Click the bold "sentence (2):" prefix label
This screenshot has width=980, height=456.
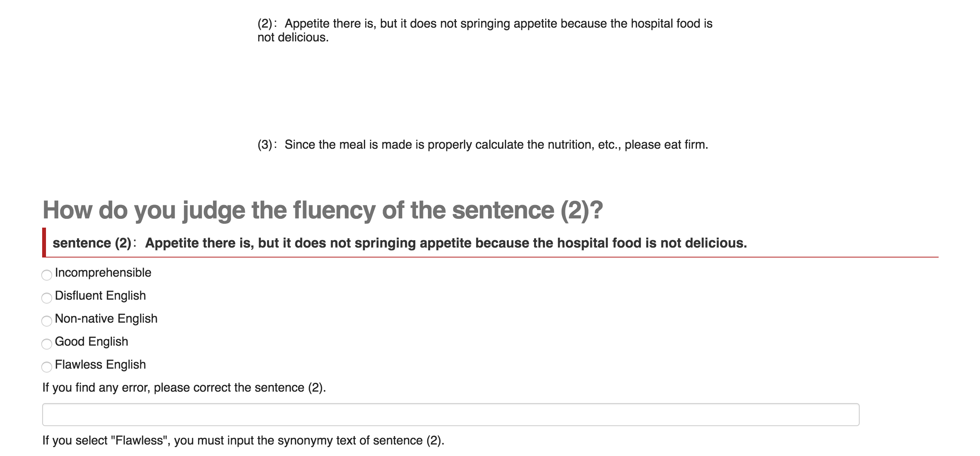94,243
